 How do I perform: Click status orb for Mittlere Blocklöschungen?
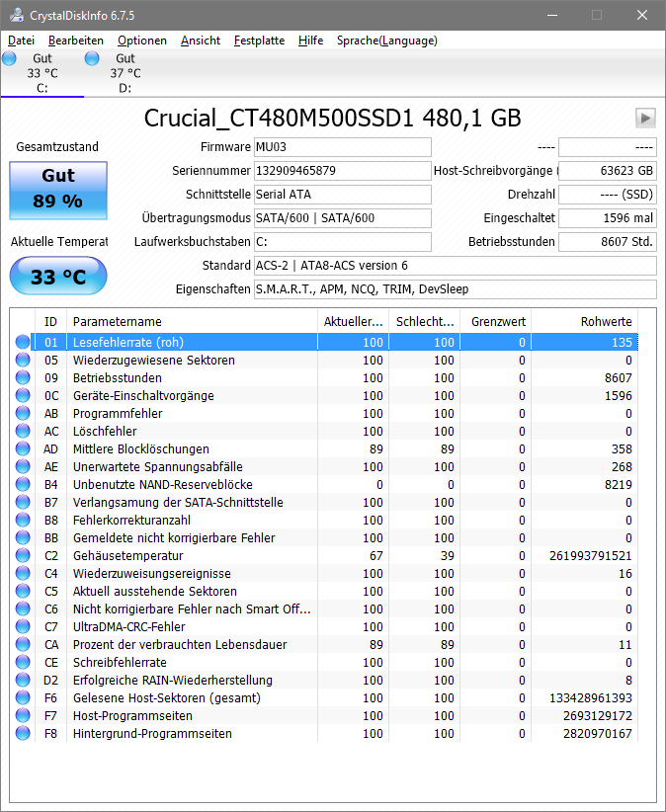pyautogui.click(x=23, y=448)
